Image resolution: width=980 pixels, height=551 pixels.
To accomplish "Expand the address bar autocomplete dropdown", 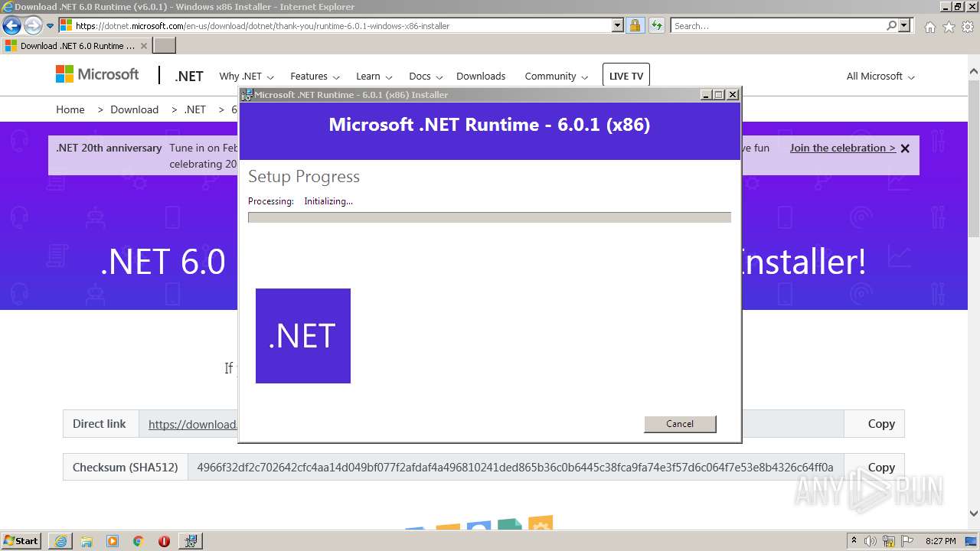I will [x=618, y=25].
